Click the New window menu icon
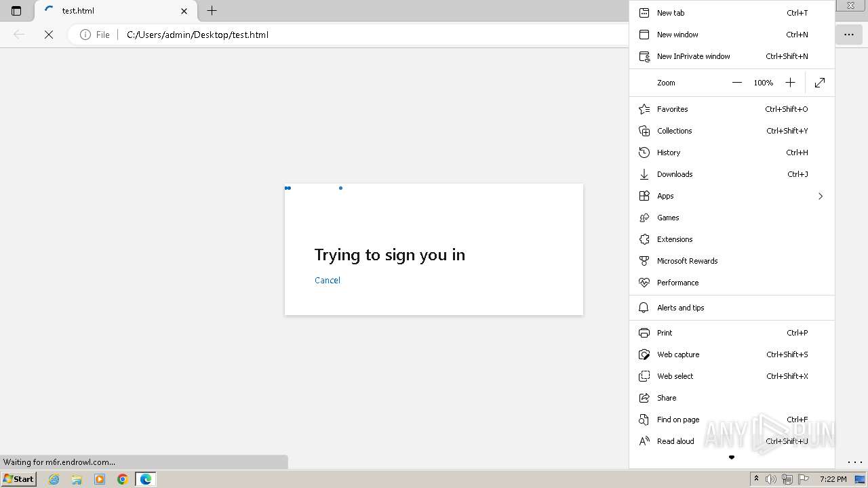The width and height of the screenshot is (868, 488). click(x=644, y=35)
